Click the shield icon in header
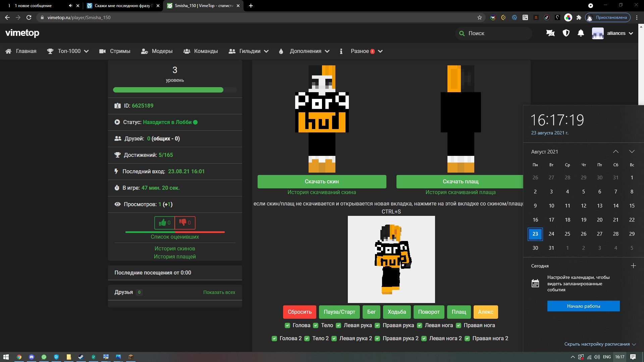644x362 pixels. coord(566,33)
